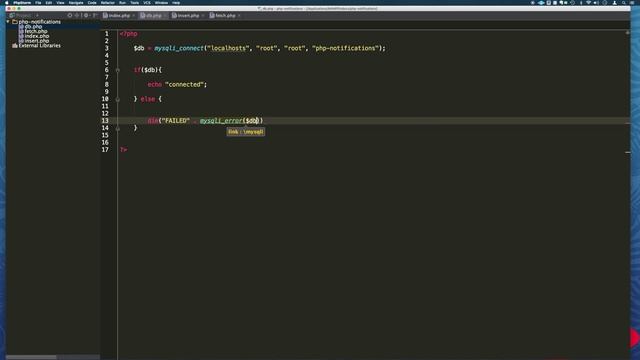Click the scroll-from-source target icon in Project panel
The height and width of the screenshot is (360, 640).
70,16
